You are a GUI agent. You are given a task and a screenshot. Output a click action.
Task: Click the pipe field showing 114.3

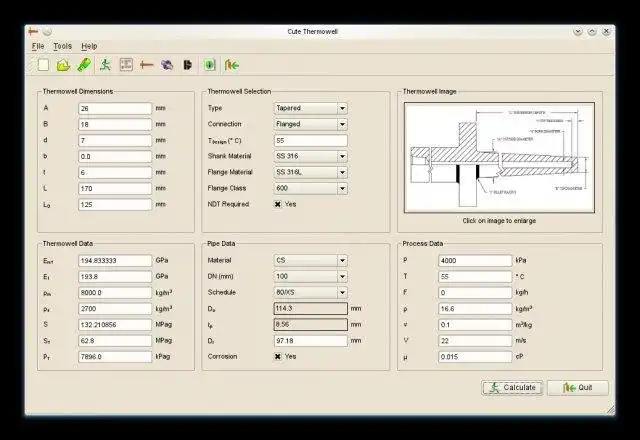311,309
